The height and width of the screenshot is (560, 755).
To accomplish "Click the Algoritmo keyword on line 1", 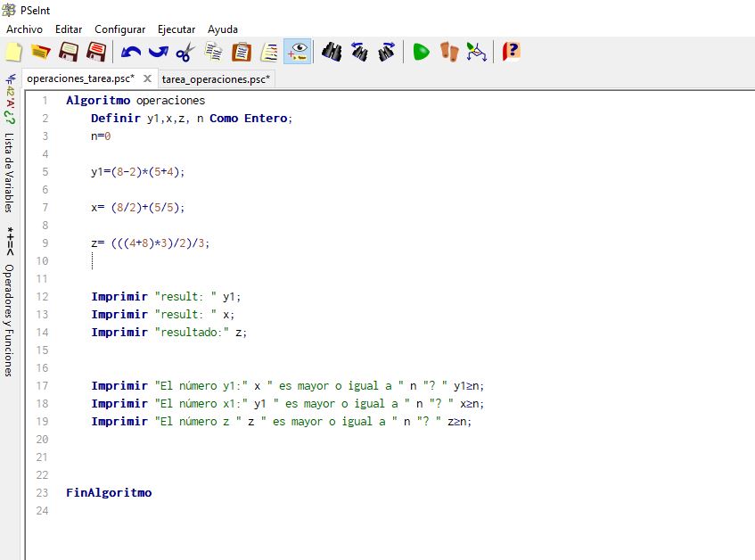I will (x=98, y=101).
